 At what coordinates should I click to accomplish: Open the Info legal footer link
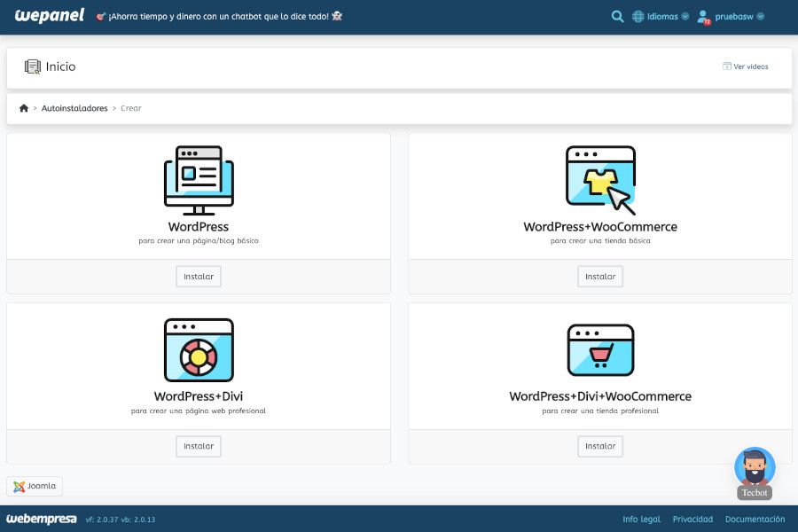(641, 520)
